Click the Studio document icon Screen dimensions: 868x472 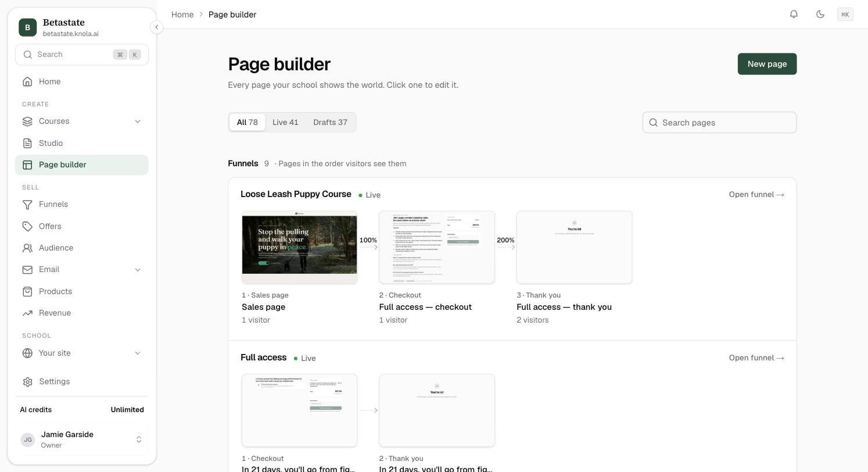click(x=27, y=143)
